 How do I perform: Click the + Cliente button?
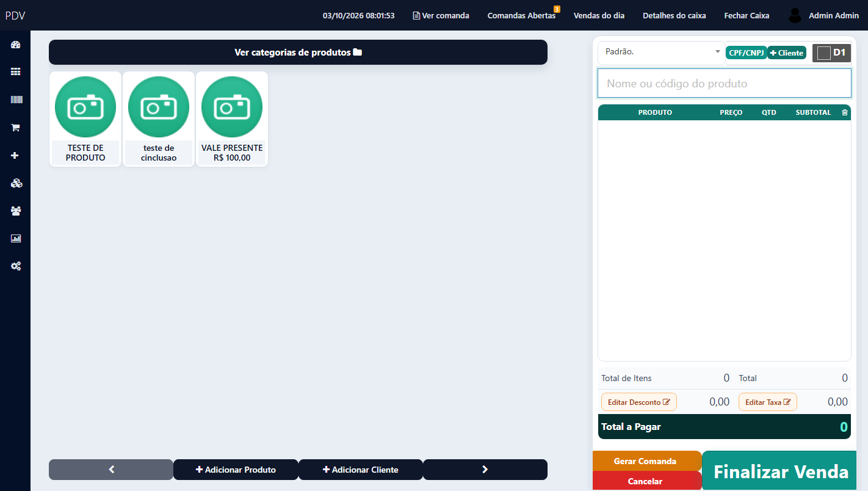[787, 53]
